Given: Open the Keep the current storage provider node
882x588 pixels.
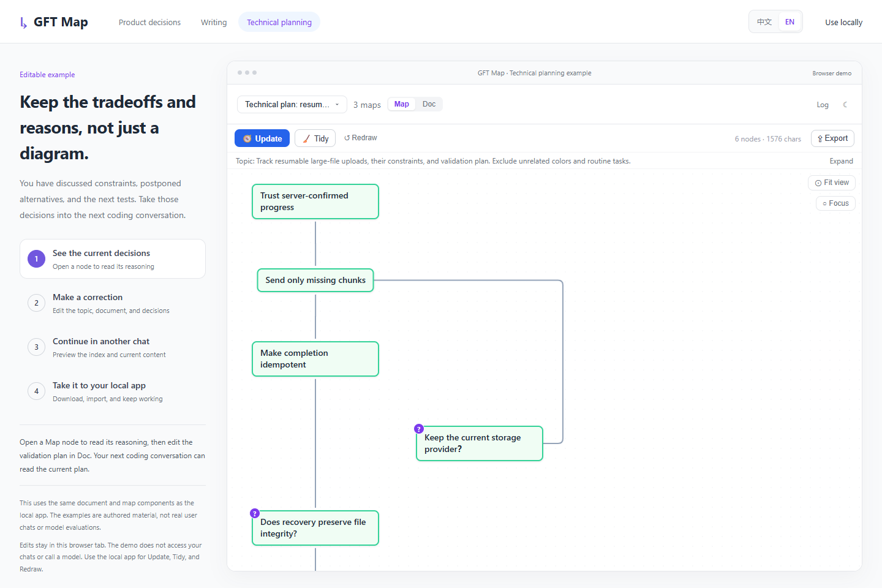Looking at the screenshot, I should click(480, 443).
